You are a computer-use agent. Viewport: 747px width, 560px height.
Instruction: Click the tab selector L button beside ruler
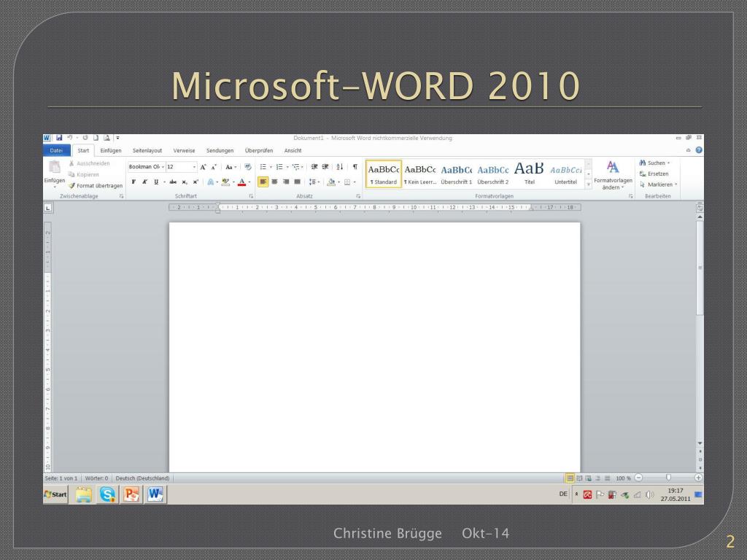click(47, 208)
